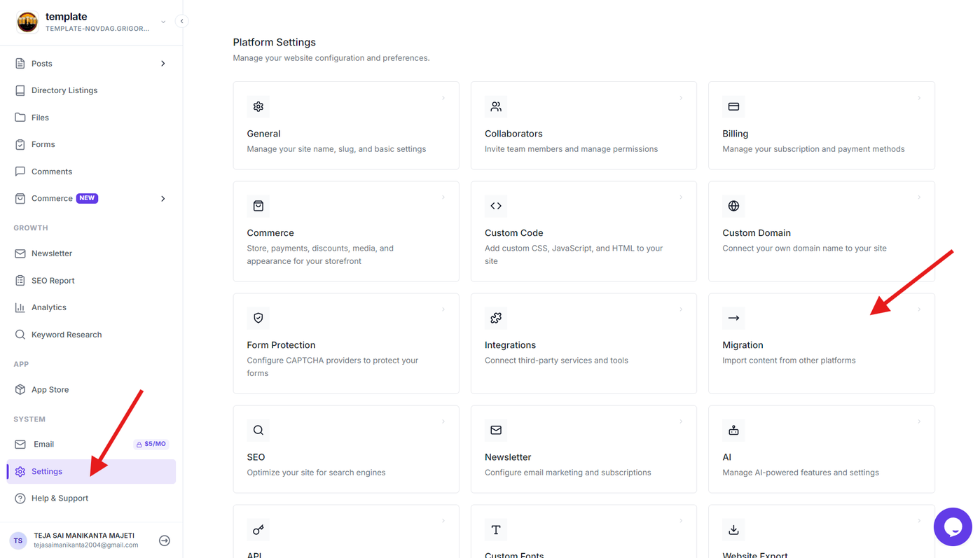Open the Migration settings card
980x558 pixels.
coord(822,344)
